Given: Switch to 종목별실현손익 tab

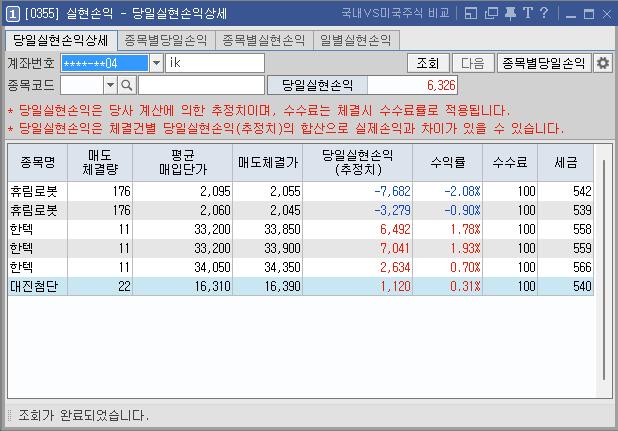Looking at the screenshot, I should [264, 40].
